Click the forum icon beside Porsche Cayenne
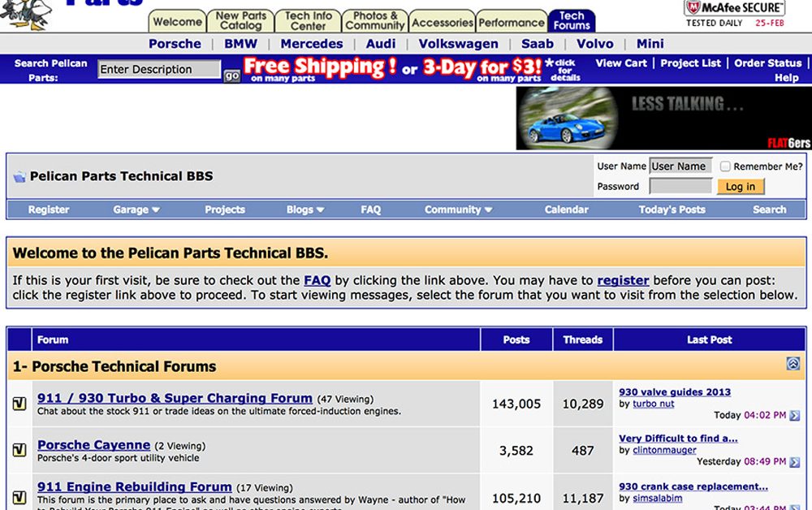Image resolution: width=812 pixels, height=510 pixels. point(19,450)
